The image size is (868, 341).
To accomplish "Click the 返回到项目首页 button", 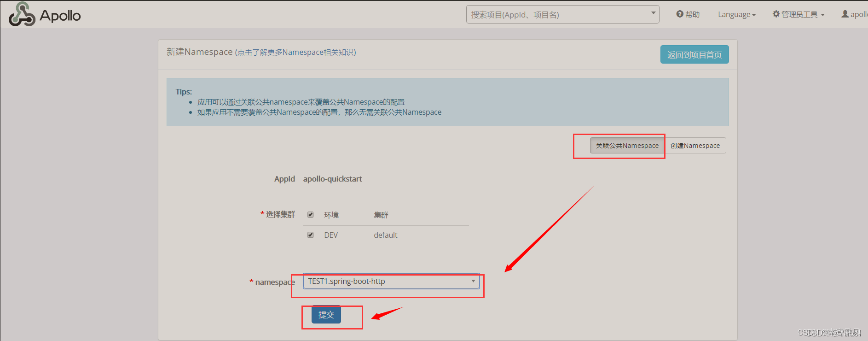I will [694, 54].
